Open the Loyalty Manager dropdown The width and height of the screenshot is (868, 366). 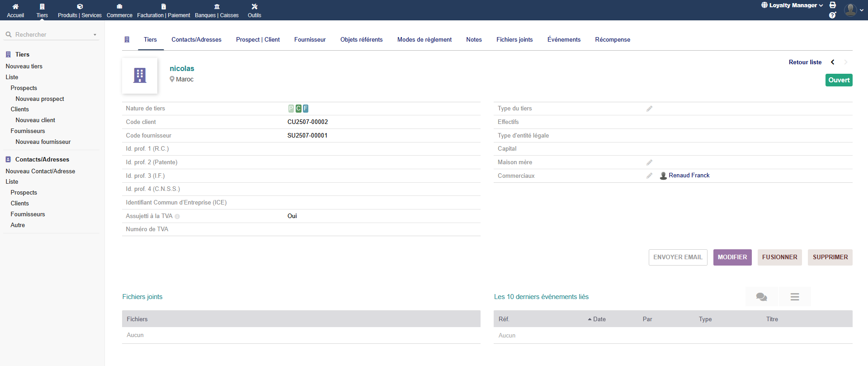[792, 5]
